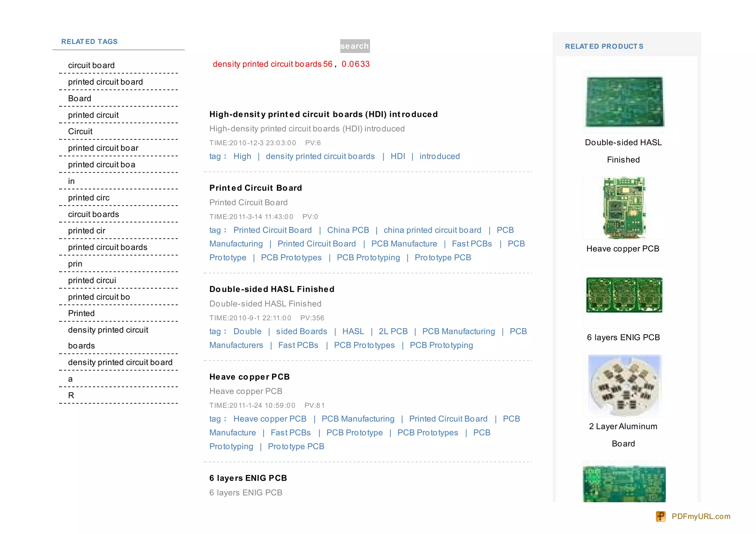Open the Heave copper PCB article heading

point(249,377)
